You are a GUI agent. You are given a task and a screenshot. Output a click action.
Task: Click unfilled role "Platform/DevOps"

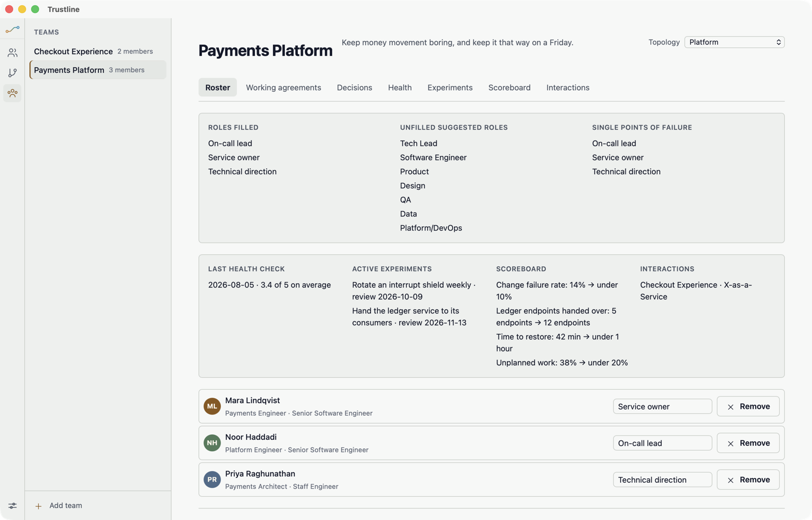point(431,228)
